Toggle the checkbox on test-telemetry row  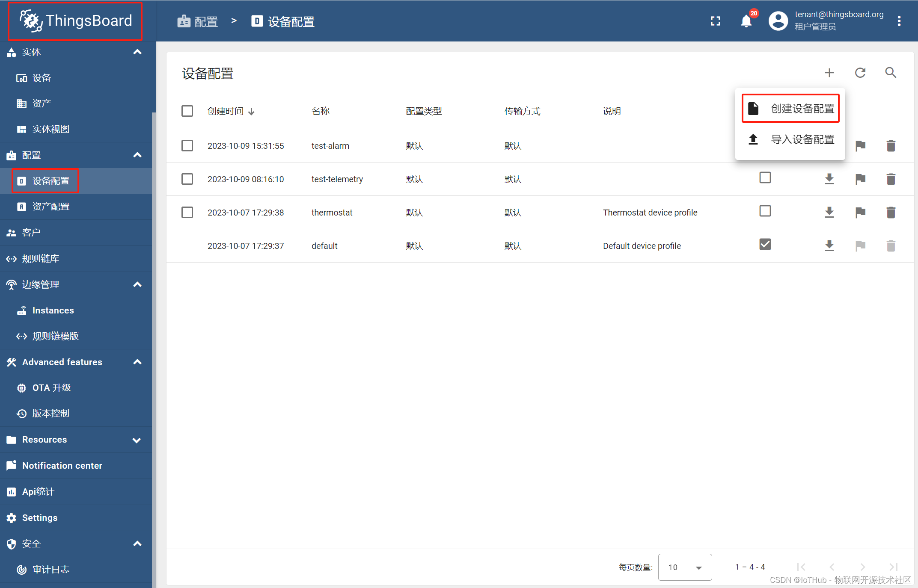point(187,179)
